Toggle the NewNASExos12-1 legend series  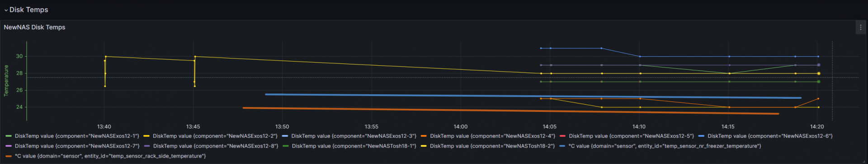tap(77, 136)
